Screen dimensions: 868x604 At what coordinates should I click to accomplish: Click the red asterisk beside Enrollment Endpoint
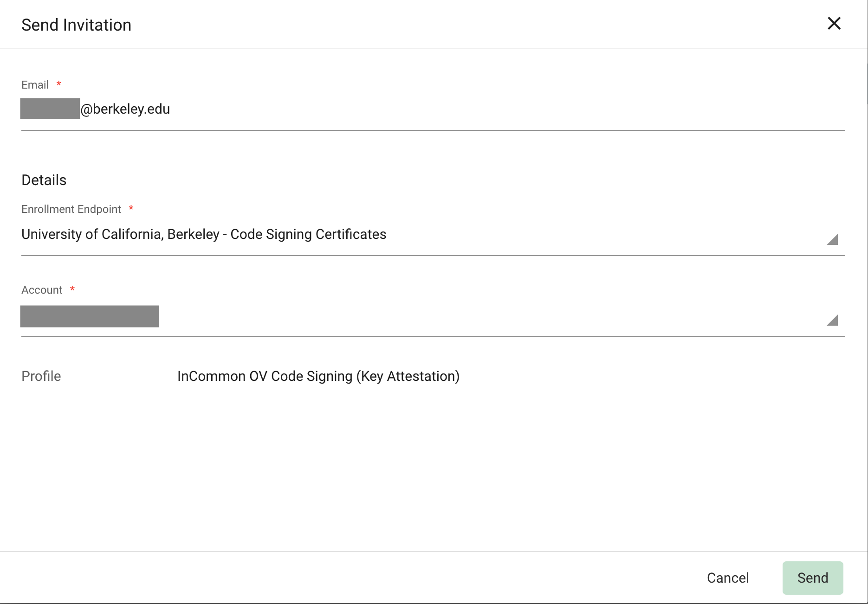131,208
